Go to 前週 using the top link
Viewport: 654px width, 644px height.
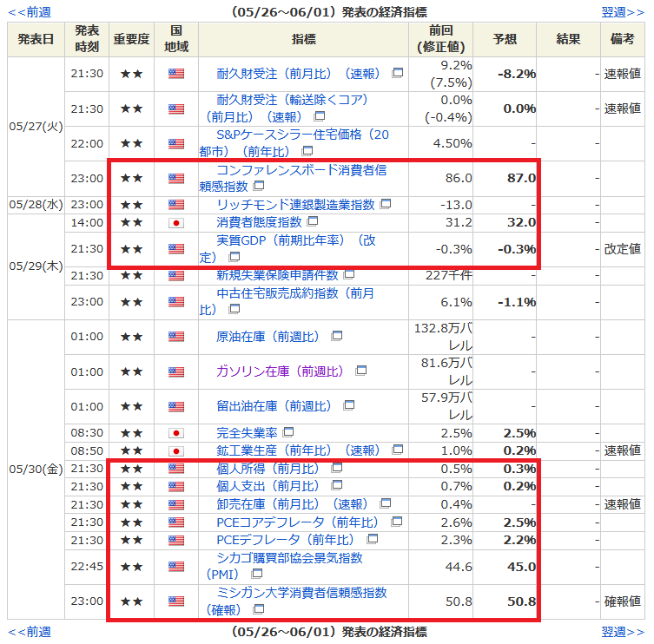29,12
